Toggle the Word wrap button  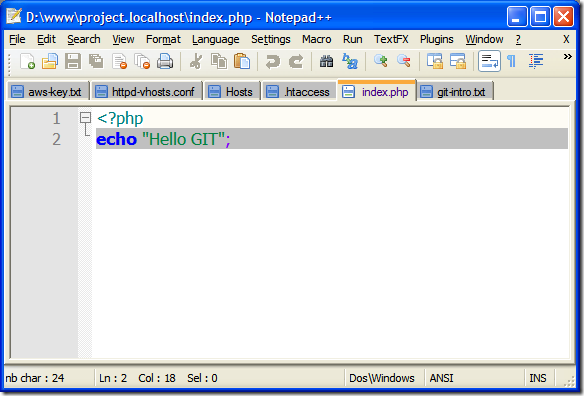[489, 61]
